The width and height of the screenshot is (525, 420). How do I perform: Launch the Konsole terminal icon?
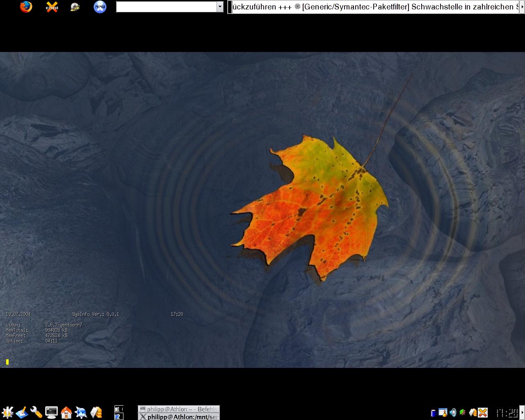coord(51,412)
